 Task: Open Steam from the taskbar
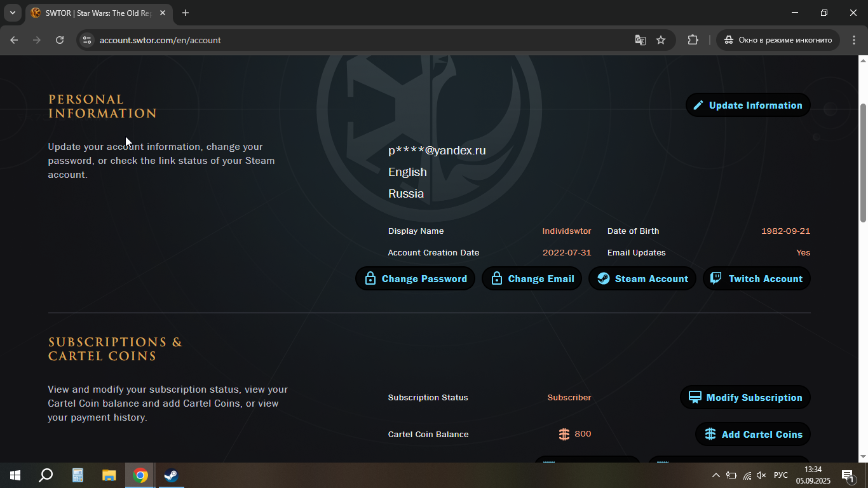click(x=171, y=475)
